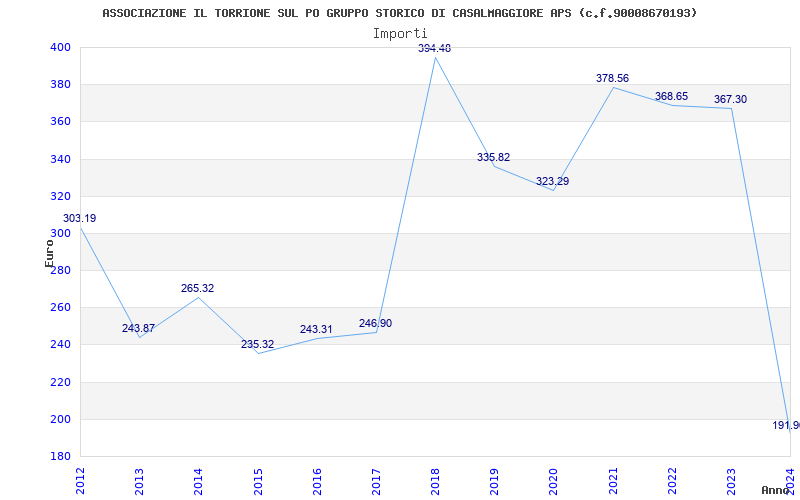Click x-axis year 2012

tap(80, 481)
